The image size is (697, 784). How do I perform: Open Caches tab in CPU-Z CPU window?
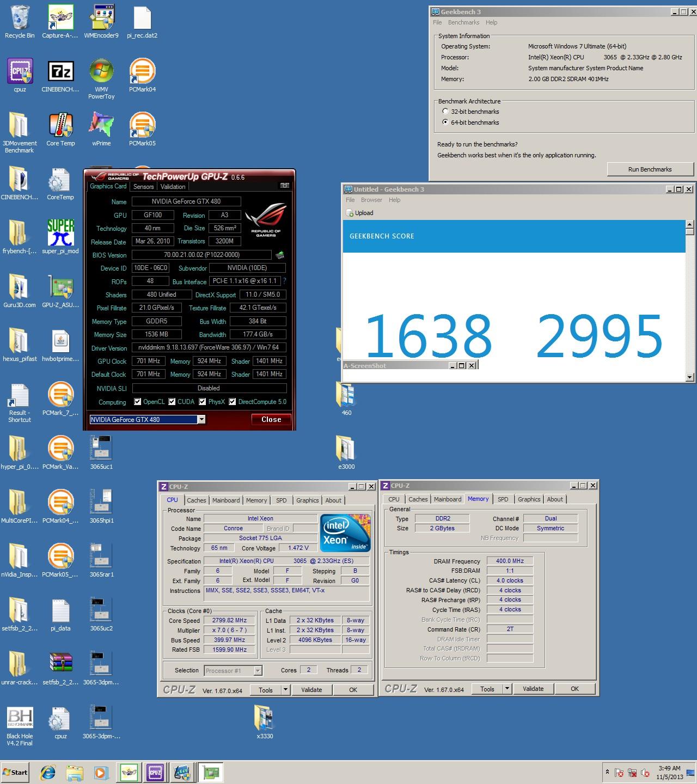pos(197,500)
